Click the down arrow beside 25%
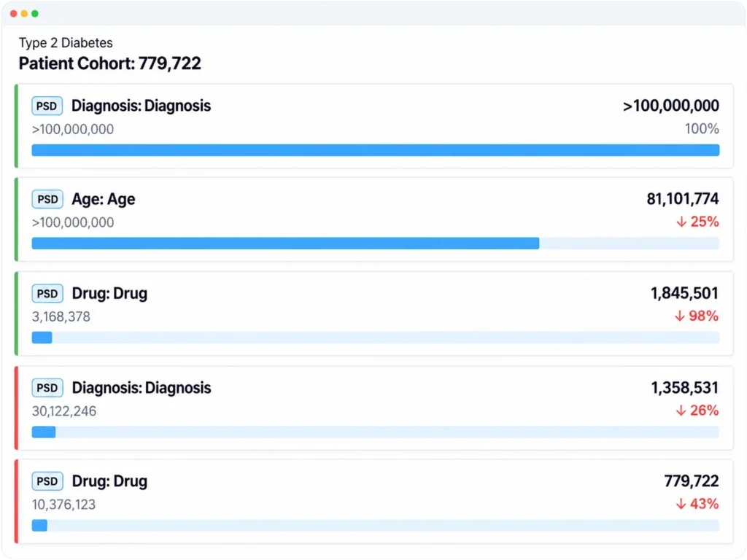 681,222
